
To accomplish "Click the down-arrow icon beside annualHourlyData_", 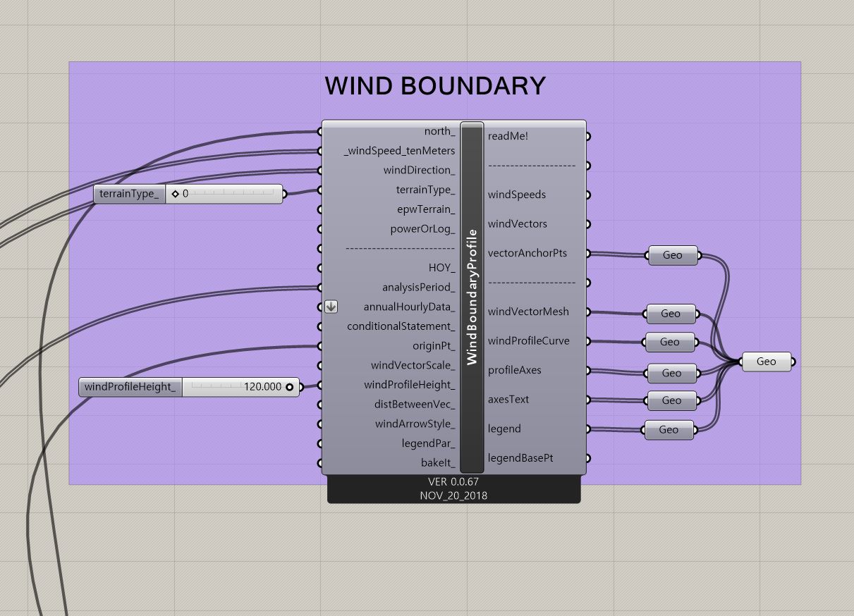I will click(x=331, y=307).
